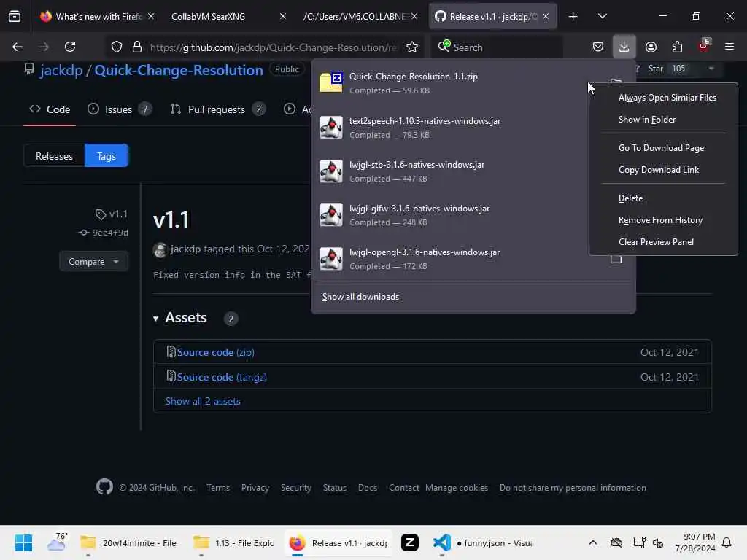
Task: Close the CollabVM SearXNG tab
Action: point(283,16)
